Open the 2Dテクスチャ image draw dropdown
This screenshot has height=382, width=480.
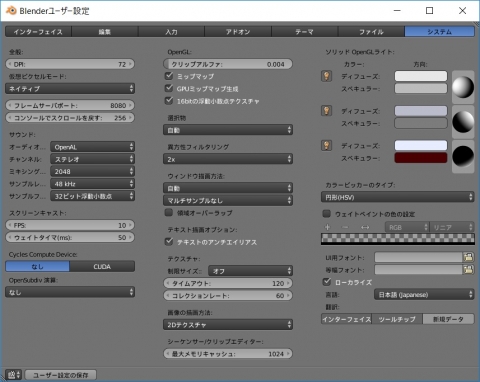coord(228,324)
